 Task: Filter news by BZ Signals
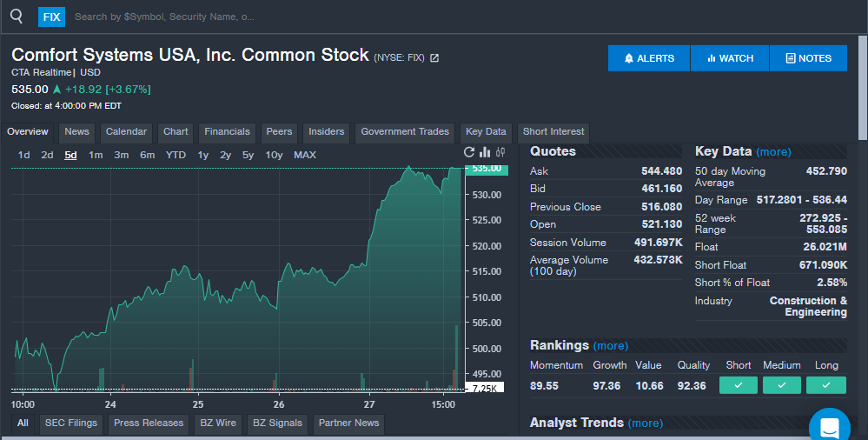pyautogui.click(x=277, y=423)
